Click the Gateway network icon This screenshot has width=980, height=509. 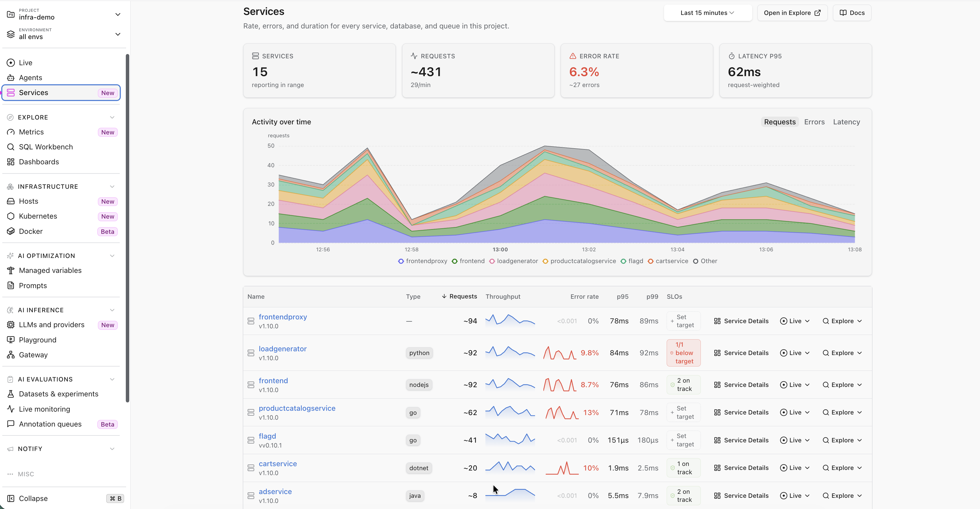click(x=11, y=355)
